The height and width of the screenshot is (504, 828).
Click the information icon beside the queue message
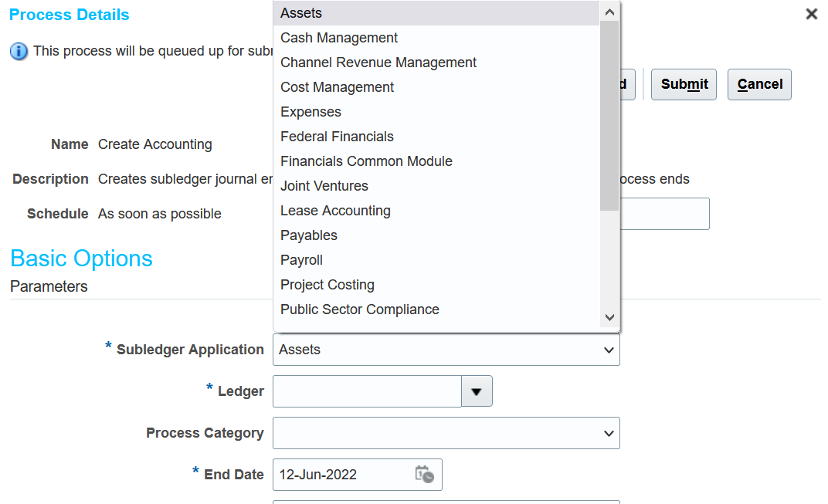(19, 51)
